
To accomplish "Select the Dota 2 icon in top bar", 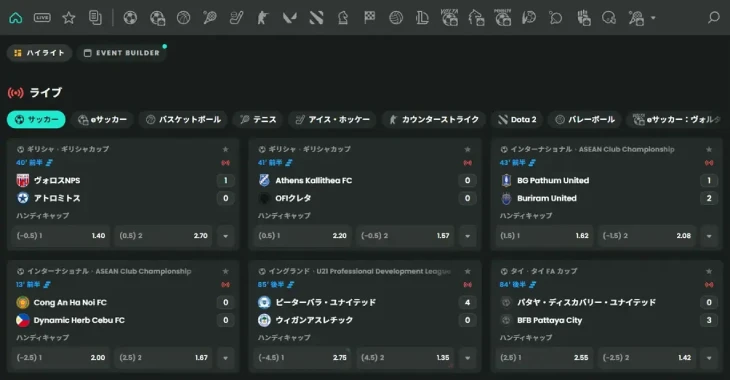I will (x=316, y=18).
